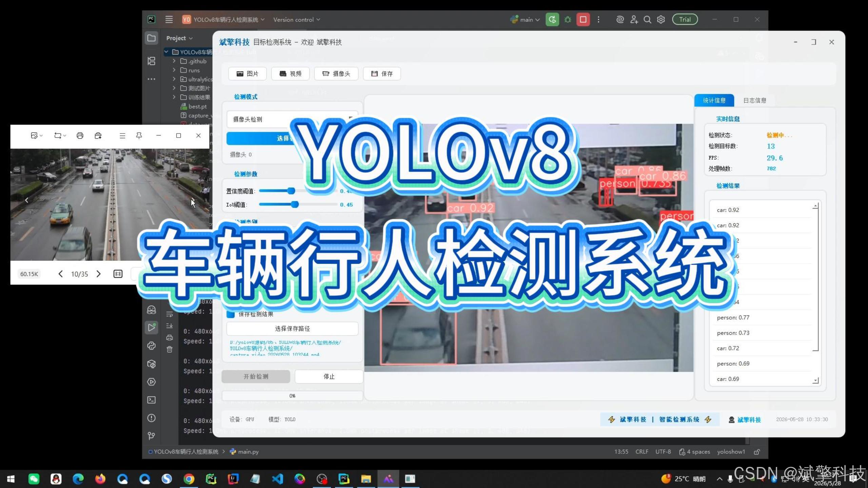Open the image edit tool dropdown in viewer
The image size is (868, 488).
pos(37,136)
